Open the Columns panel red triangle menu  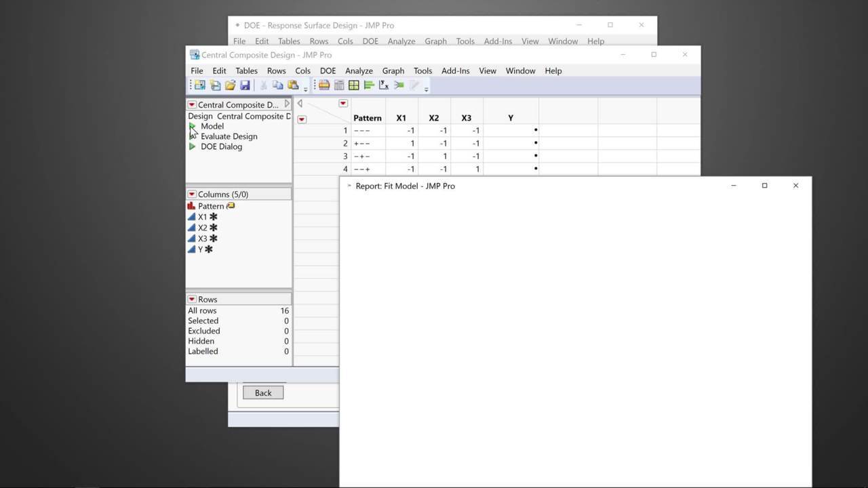click(192, 195)
